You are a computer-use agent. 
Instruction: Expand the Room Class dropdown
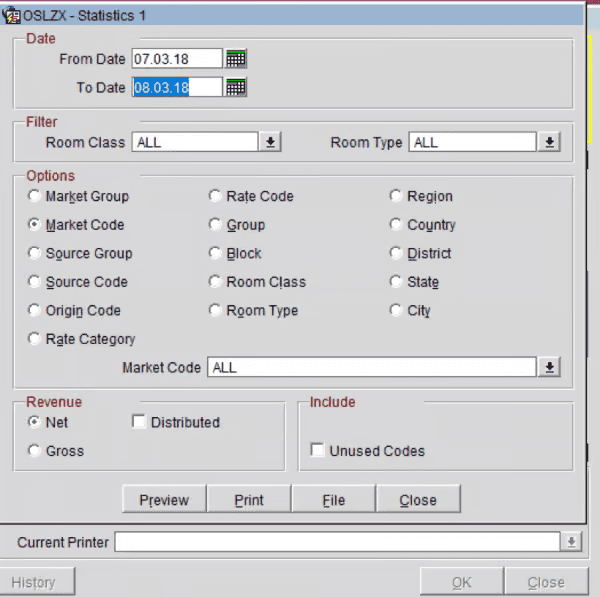(269, 143)
